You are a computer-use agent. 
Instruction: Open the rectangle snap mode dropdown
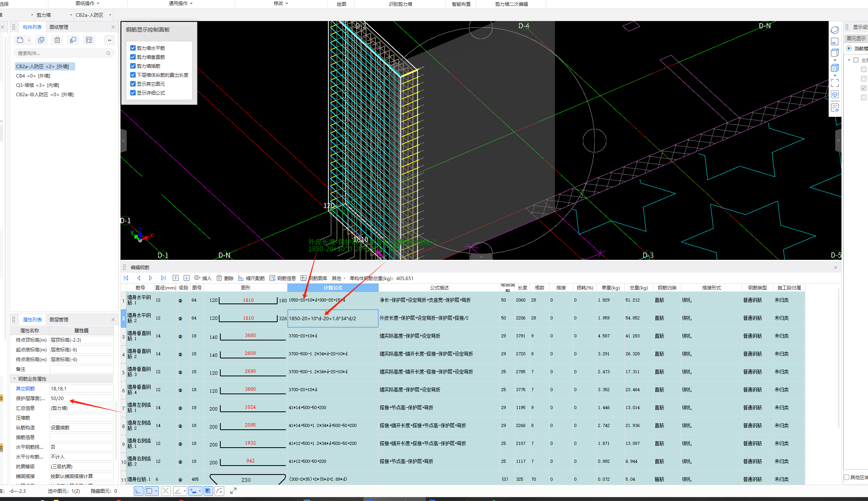(156, 491)
